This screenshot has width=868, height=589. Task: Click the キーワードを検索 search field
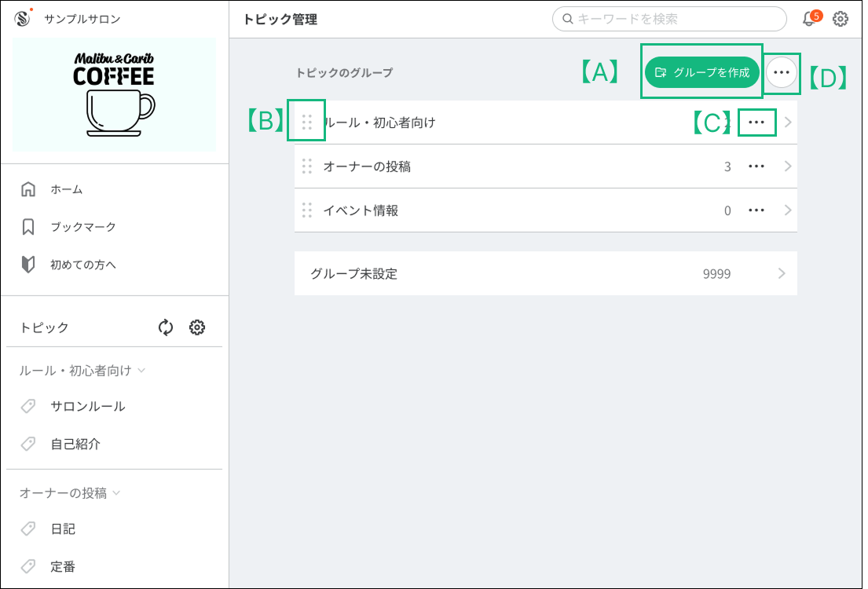tap(674, 19)
